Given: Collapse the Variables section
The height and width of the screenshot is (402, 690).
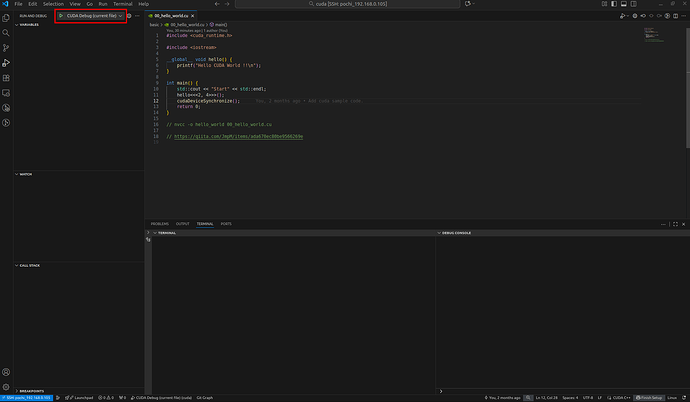Looking at the screenshot, I should (x=29, y=25).
